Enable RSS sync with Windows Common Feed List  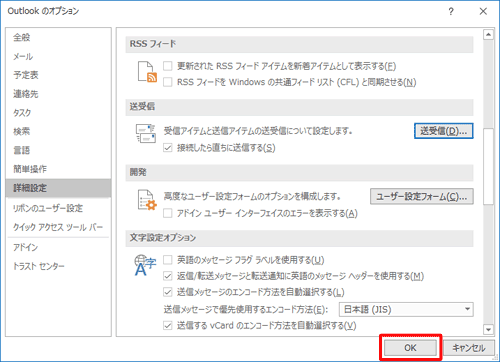168,82
